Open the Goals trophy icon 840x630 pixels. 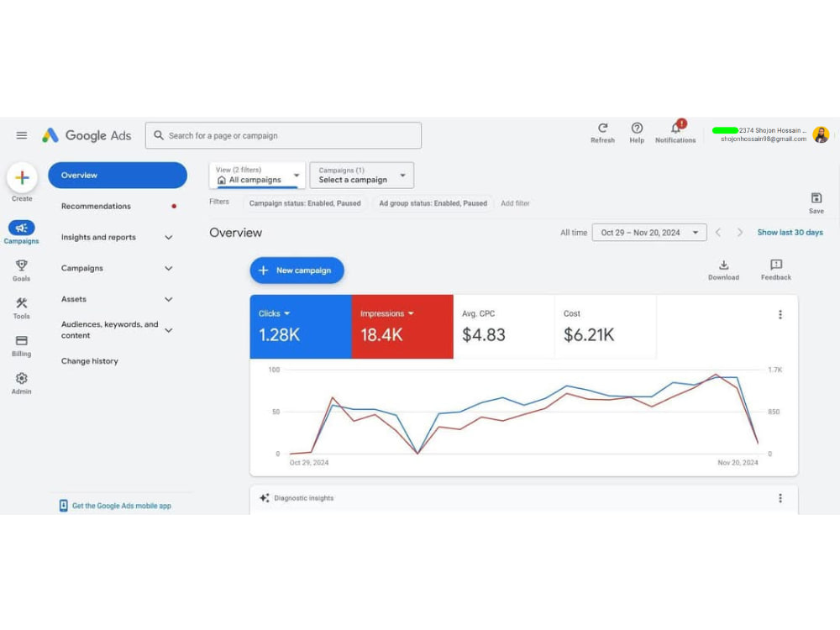coord(22,265)
